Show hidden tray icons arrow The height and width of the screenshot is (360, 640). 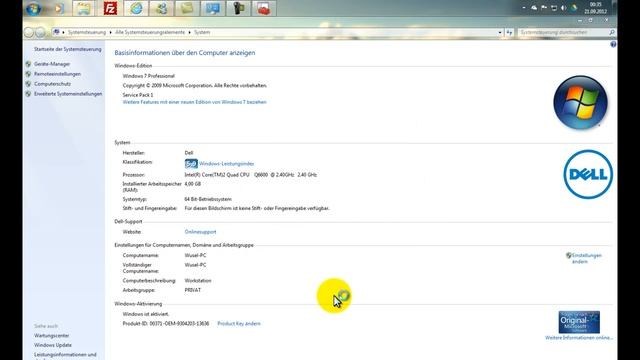524,8
